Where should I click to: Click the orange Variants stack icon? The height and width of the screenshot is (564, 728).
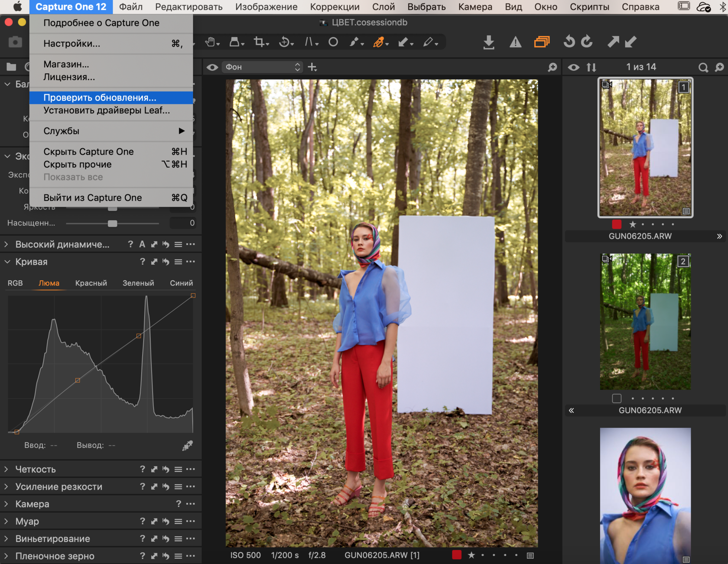coord(542,42)
